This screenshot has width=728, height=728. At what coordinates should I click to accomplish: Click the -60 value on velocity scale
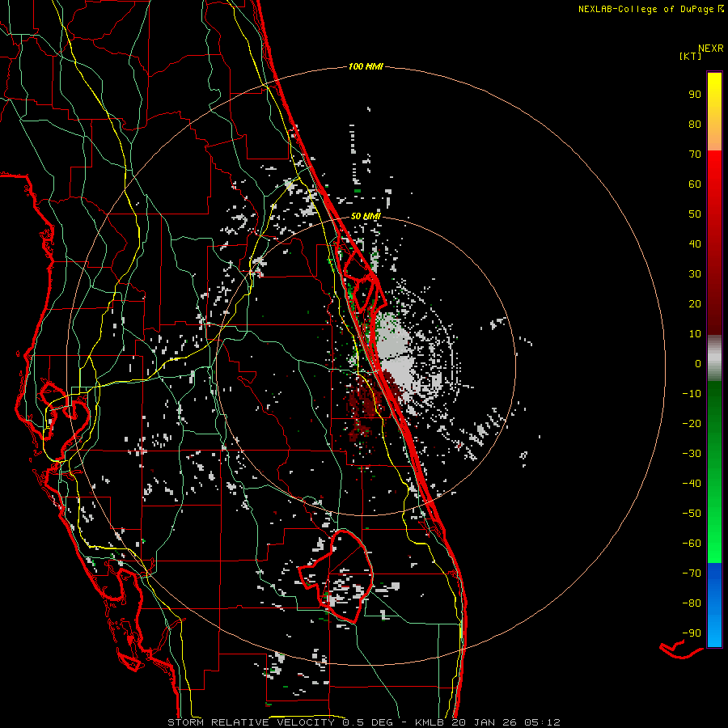point(692,544)
